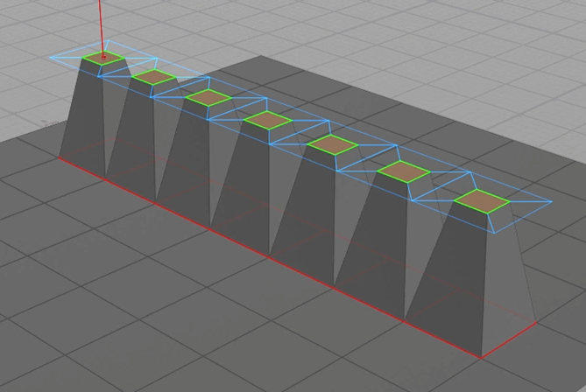Click the blue wireframe triangle between first two tops

tap(129, 71)
